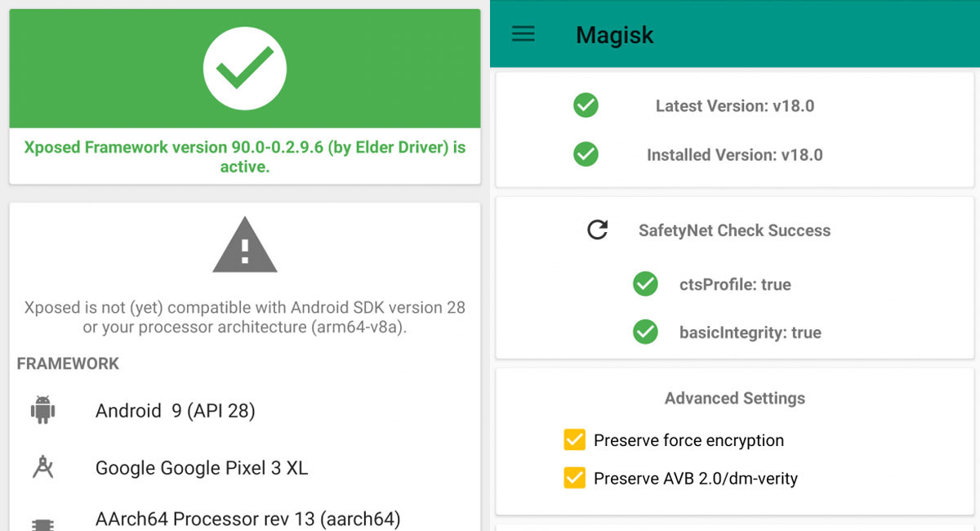This screenshot has width=980, height=531.
Task: Click the large white checkmark on green banner
Action: pyautogui.click(x=244, y=68)
